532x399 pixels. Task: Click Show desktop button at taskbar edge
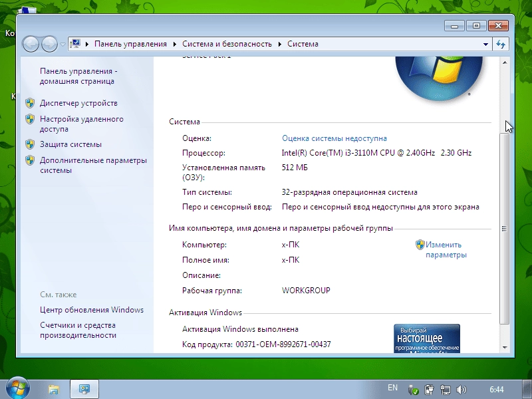point(528,389)
